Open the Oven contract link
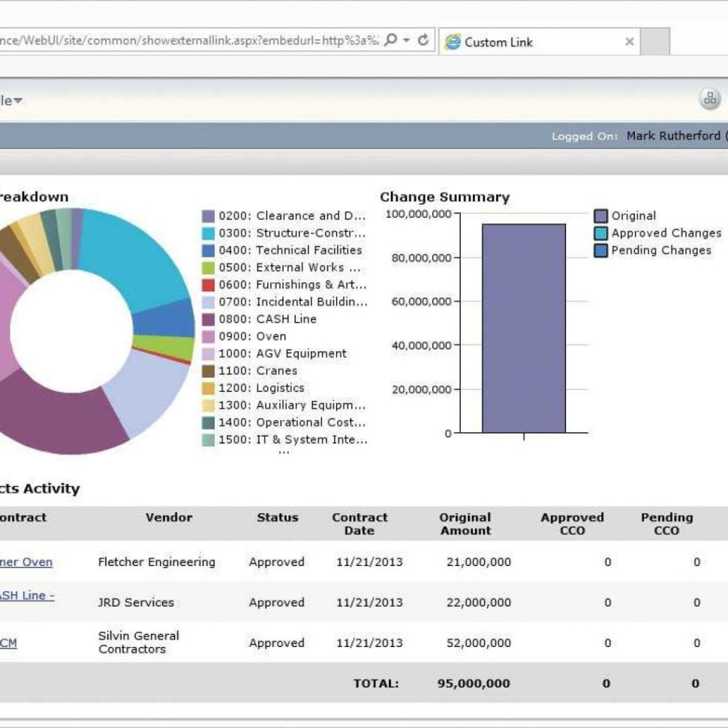 [x=26, y=562]
